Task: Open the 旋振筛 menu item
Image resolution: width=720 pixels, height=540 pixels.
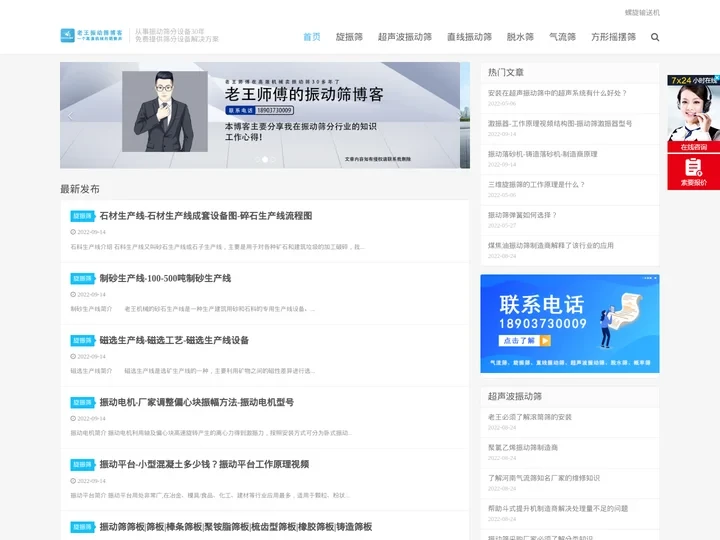Action: [x=349, y=37]
